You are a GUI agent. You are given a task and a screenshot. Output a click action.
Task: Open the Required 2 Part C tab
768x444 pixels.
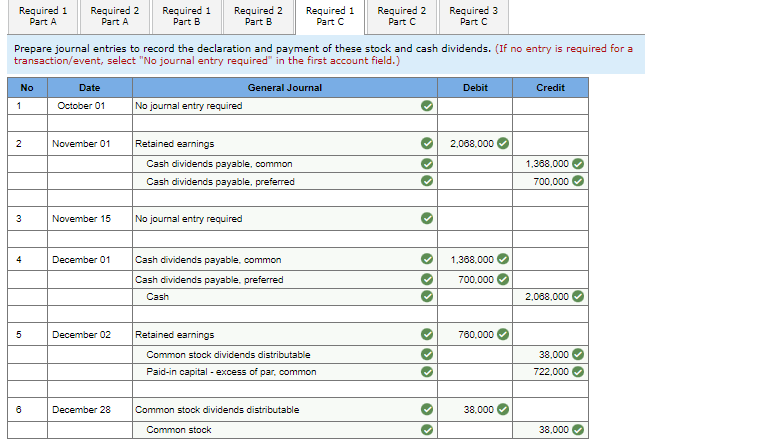pyautogui.click(x=402, y=17)
